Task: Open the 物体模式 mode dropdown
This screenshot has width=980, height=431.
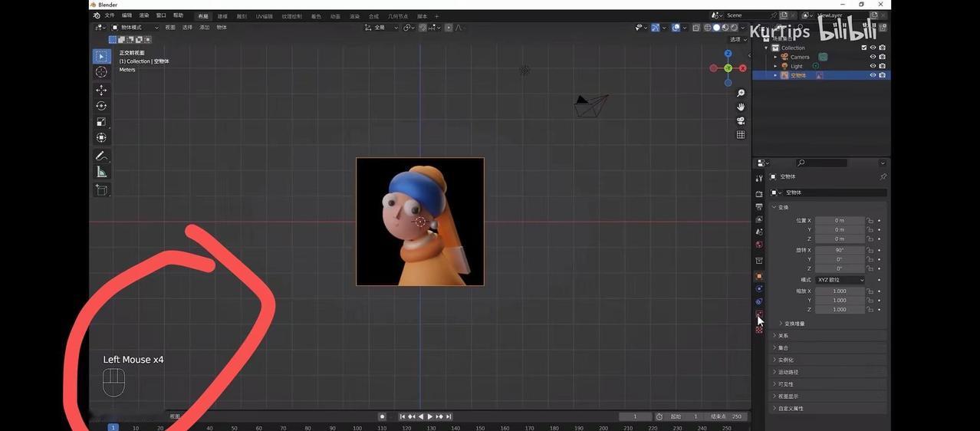Action: [x=136, y=28]
